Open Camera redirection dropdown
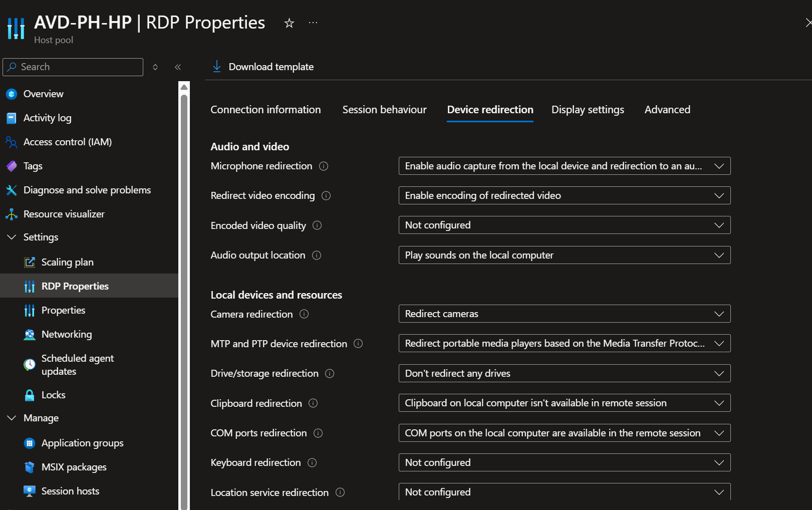The height and width of the screenshot is (510, 812). point(565,314)
